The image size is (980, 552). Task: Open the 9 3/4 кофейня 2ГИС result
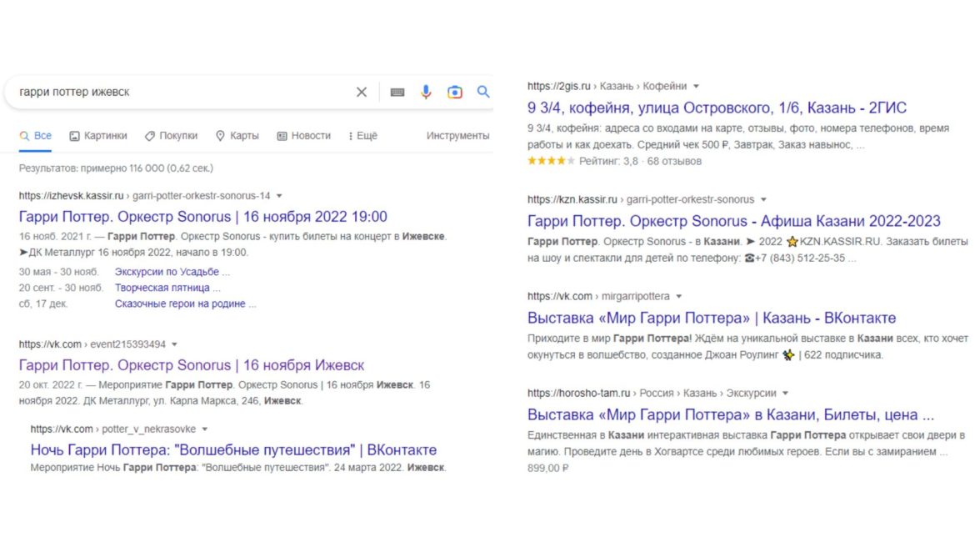[717, 108]
